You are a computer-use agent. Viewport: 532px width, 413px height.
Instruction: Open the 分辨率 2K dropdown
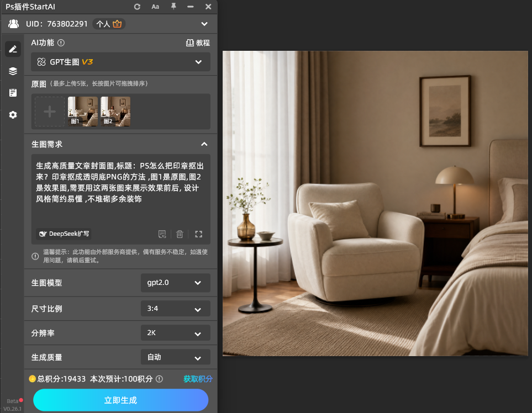[x=176, y=333]
